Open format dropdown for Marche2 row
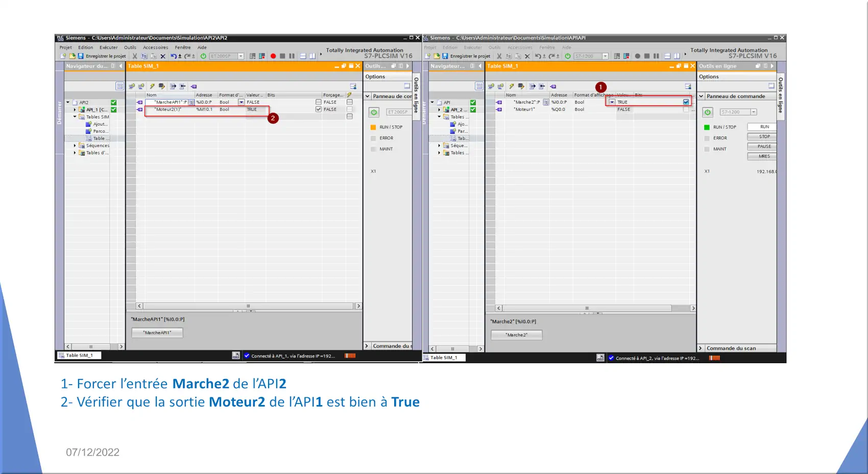The width and height of the screenshot is (868, 474). [x=612, y=102]
